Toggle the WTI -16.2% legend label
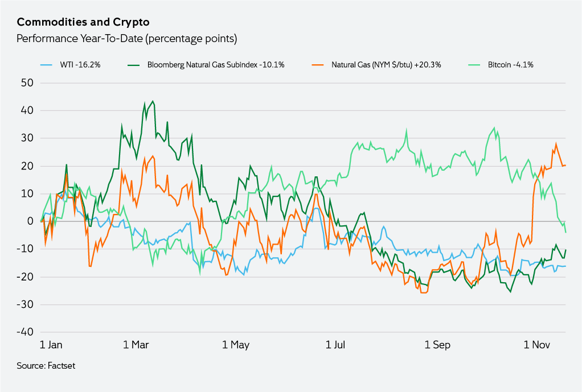This screenshot has width=582, height=392. point(80,65)
